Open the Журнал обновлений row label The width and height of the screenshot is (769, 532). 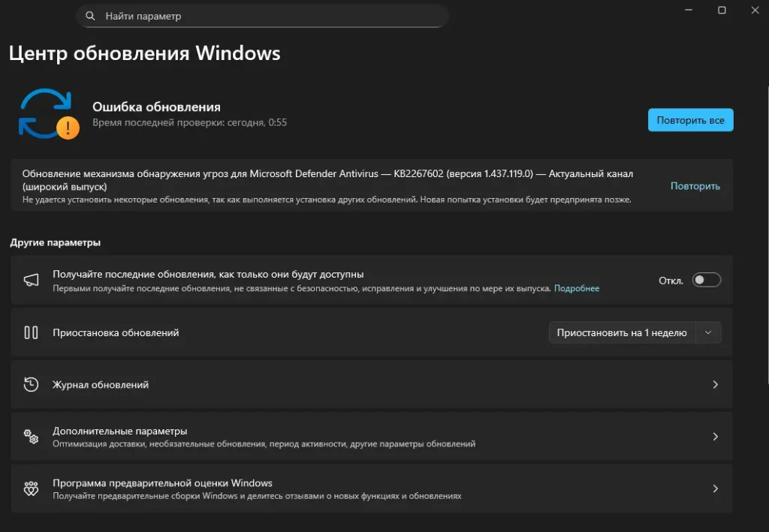[x=101, y=385]
